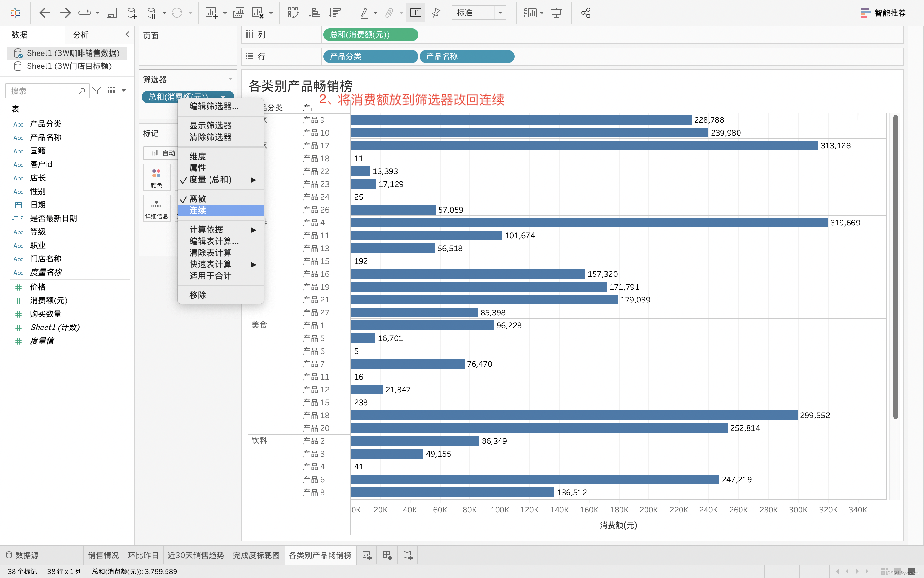The width and height of the screenshot is (924, 578).
Task: Click the fix axes pin icon
Action: [436, 13]
